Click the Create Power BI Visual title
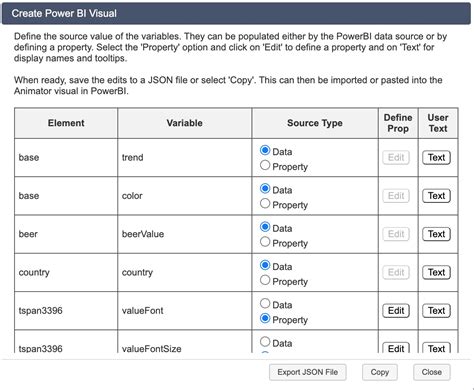Viewport: 474px width, 390px height. tap(64, 13)
